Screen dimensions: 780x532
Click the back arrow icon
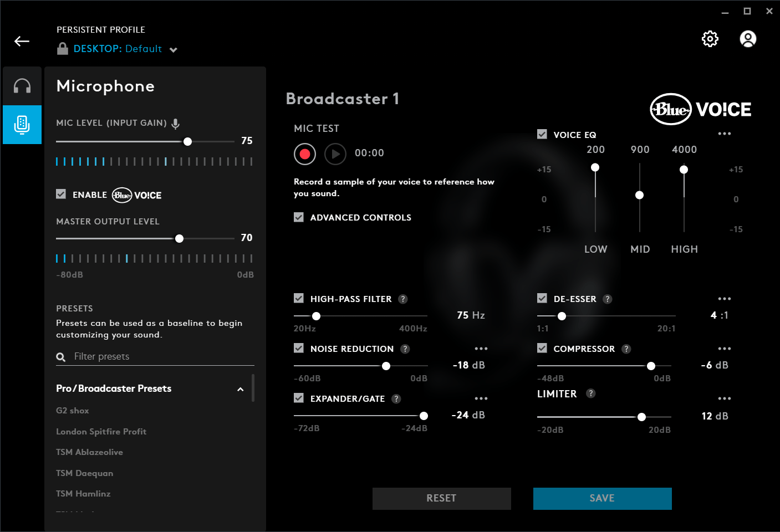(22, 42)
